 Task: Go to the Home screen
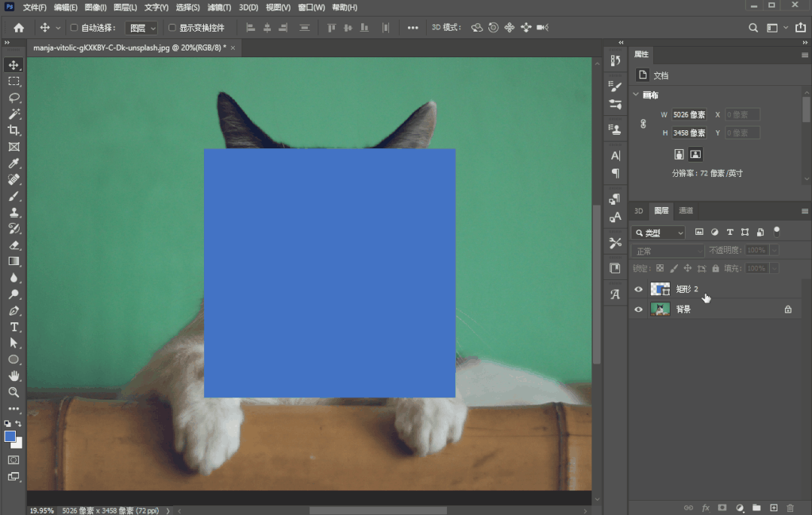[x=19, y=27]
